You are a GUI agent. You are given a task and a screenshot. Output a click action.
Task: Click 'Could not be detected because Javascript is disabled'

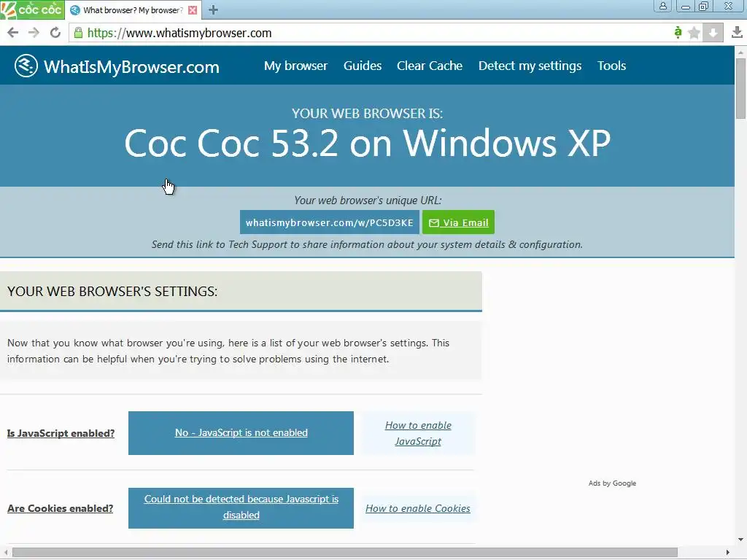[241, 507]
